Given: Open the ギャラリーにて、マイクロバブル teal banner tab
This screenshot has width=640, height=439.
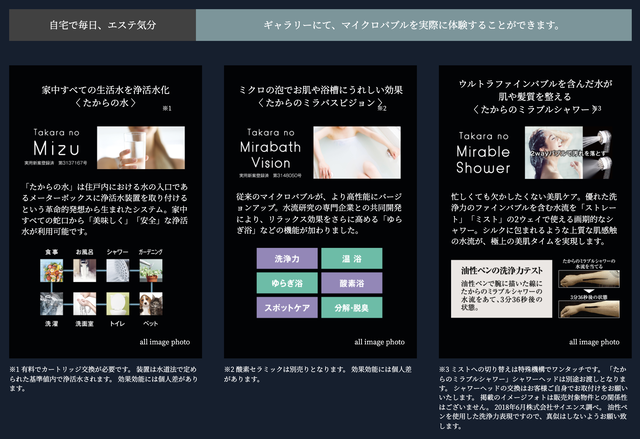Looking at the screenshot, I should [414, 25].
